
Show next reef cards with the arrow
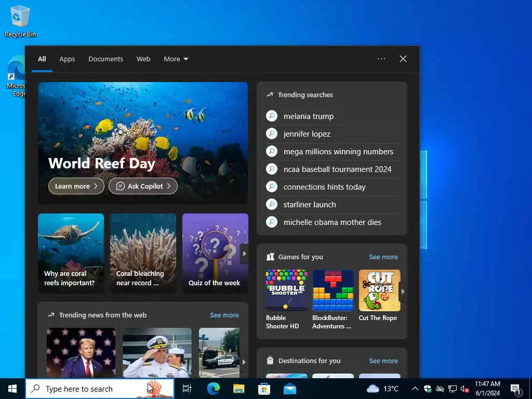(x=244, y=254)
